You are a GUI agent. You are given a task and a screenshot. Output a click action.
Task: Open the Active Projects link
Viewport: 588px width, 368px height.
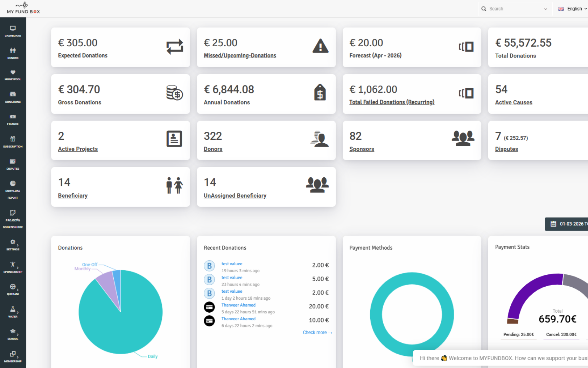(78, 149)
